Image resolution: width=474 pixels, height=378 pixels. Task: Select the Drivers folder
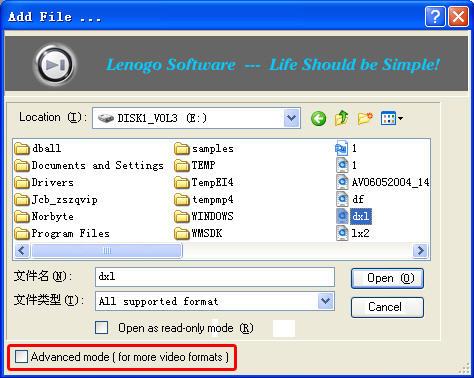pyautogui.click(x=44, y=182)
